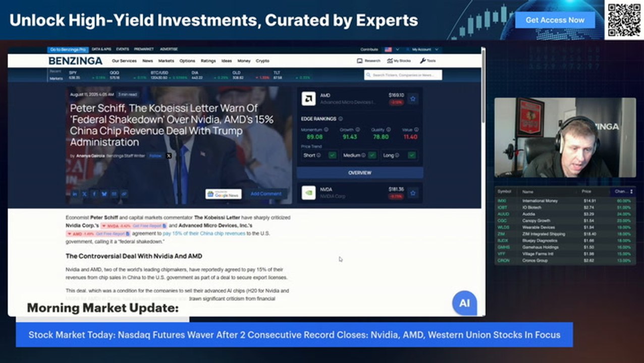The width and height of the screenshot is (644, 363).
Task: Open the Ratings menu
Action: 208,61
